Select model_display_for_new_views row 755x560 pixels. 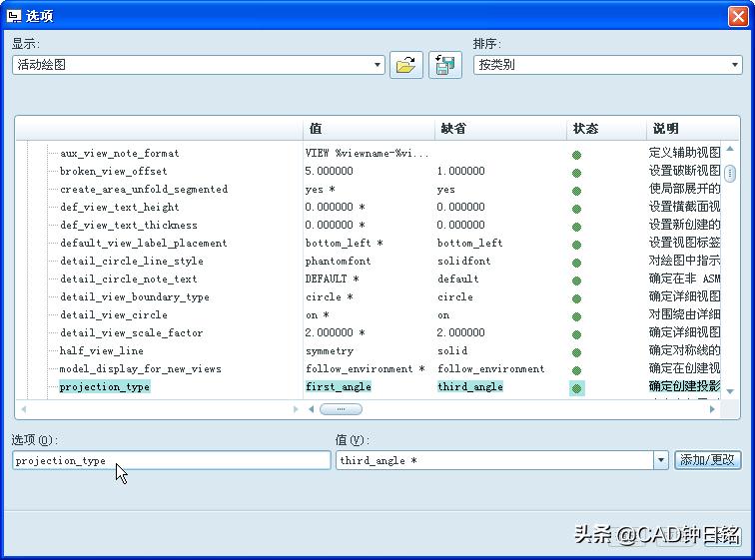tap(141, 369)
